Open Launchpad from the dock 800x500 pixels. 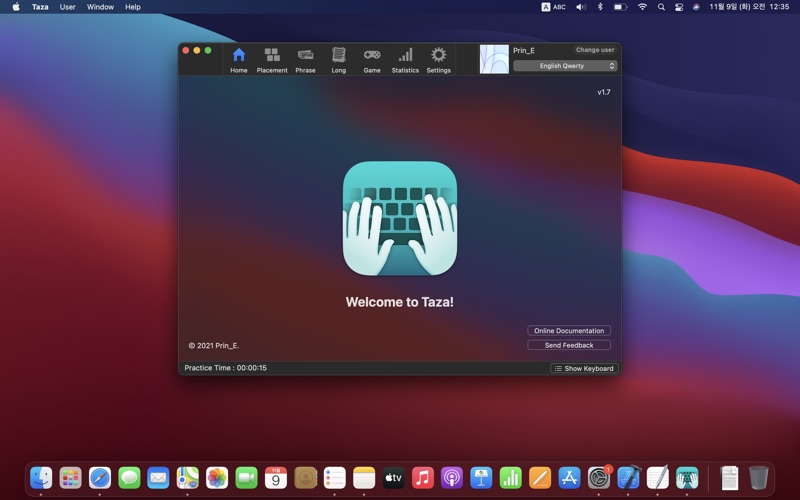[x=70, y=478]
